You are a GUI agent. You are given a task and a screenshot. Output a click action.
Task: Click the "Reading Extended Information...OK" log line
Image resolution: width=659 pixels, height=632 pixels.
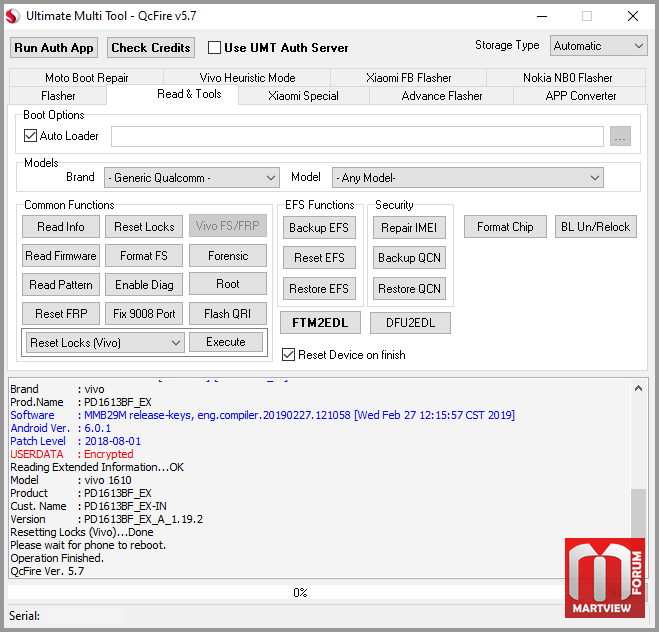pos(97,467)
